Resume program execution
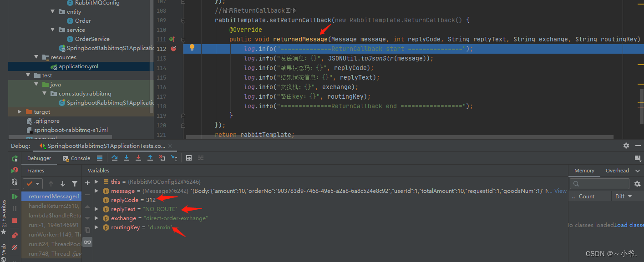 click(x=15, y=196)
